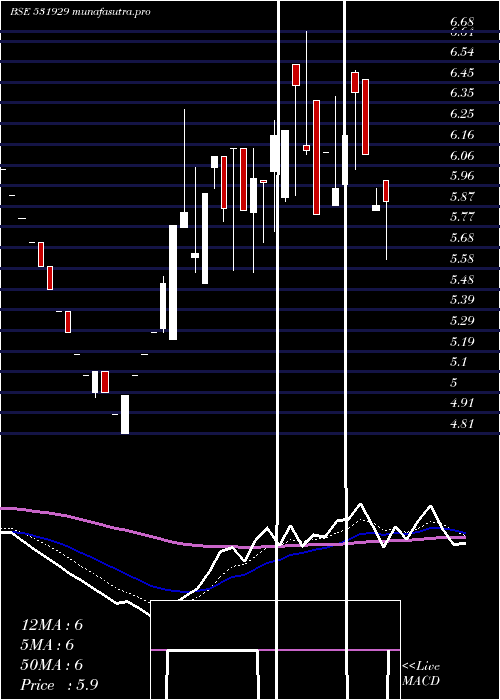Click the '5MA : 6' indicator text
The width and height of the screenshot is (500, 700).
click(x=47, y=645)
